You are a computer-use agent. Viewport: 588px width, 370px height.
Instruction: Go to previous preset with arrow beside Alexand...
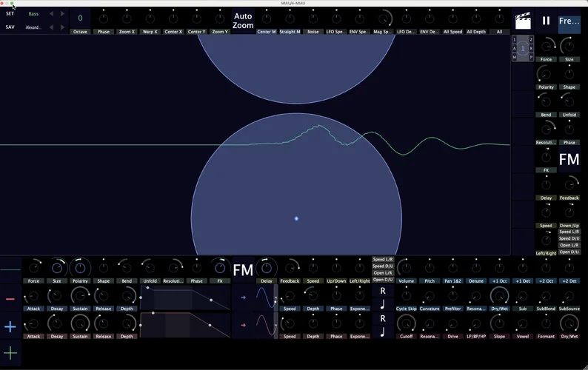[51, 27]
